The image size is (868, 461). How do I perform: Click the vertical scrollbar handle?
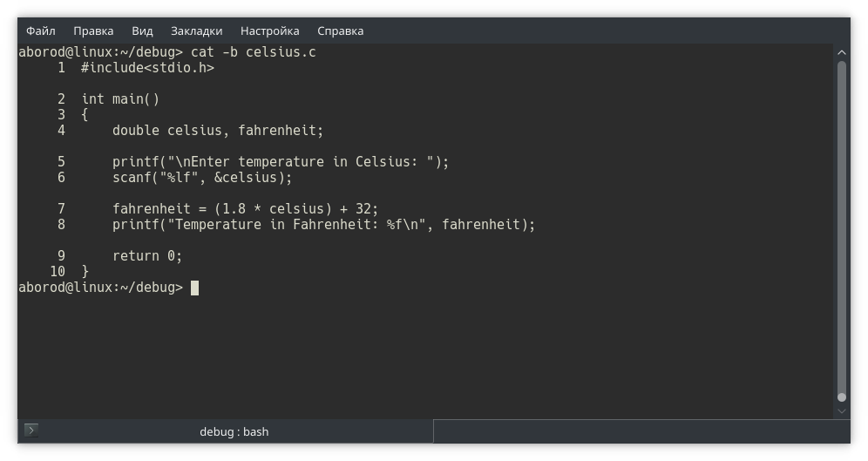(841, 227)
